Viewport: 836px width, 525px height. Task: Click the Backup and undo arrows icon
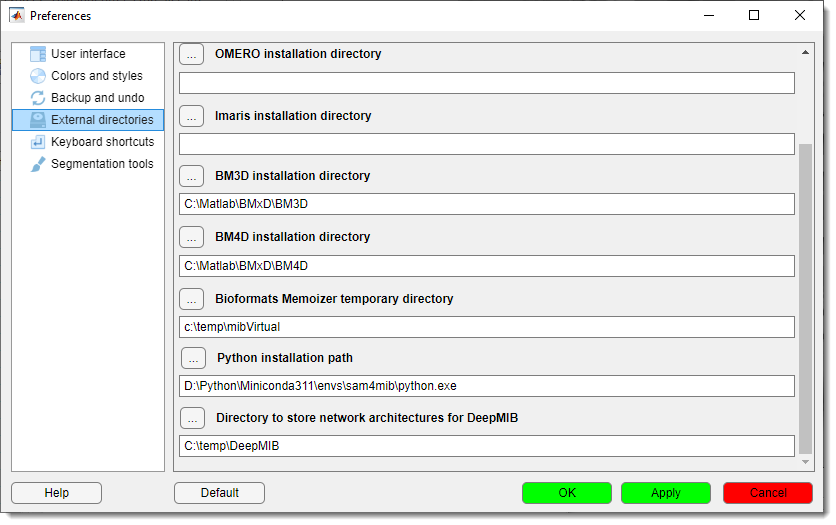point(38,98)
